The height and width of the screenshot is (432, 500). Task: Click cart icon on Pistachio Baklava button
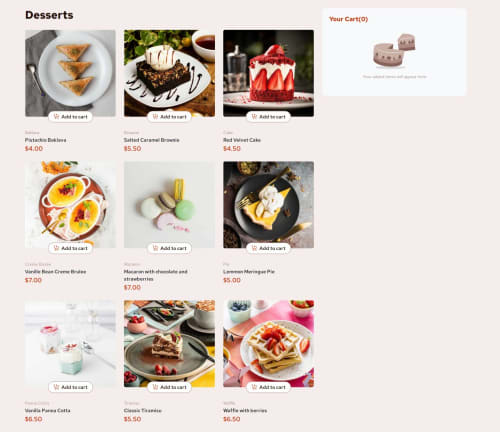point(56,117)
